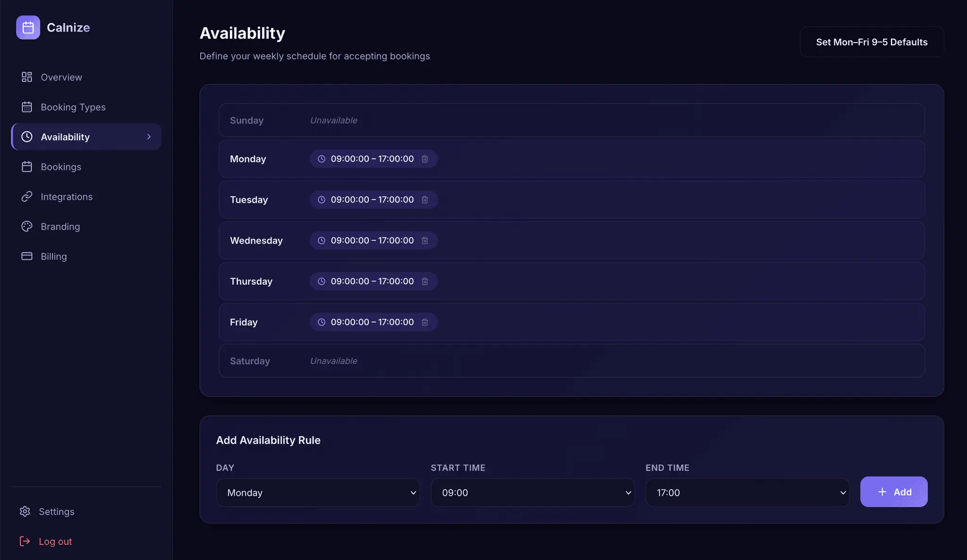Click Friday's 09:00:00 – 17:00:00 time text

372,322
